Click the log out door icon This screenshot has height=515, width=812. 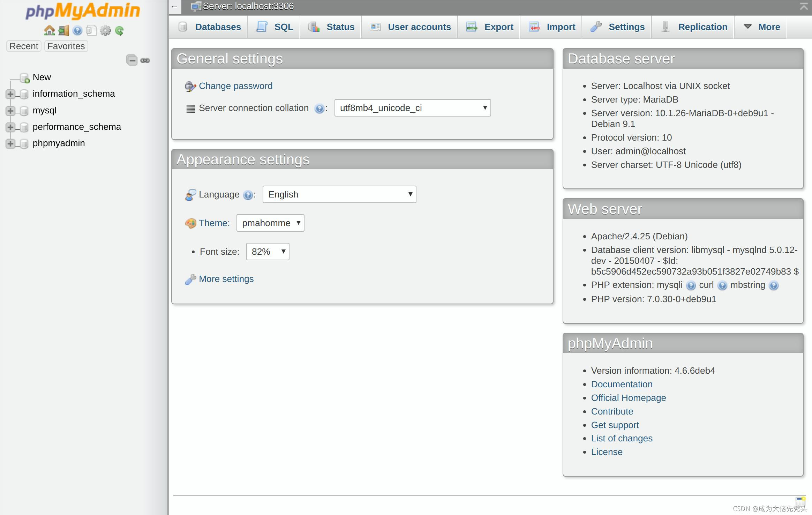[x=63, y=31]
